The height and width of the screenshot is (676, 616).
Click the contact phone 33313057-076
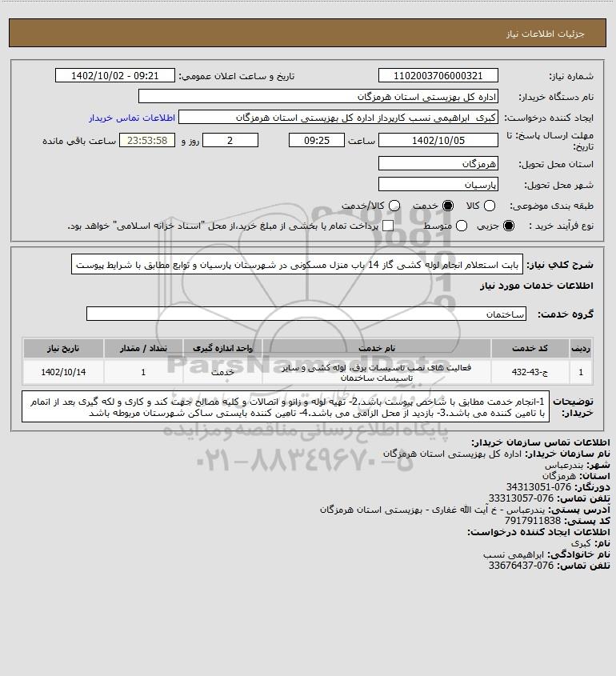click(521, 498)
